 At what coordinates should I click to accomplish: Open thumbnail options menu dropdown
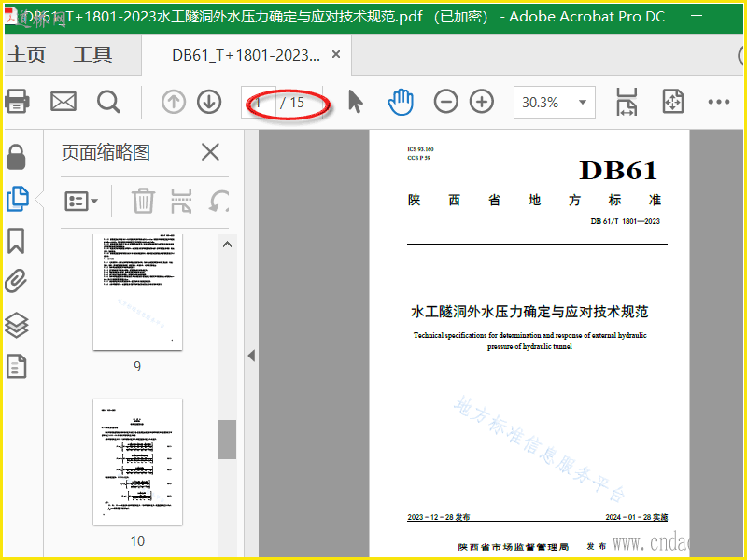click(x=81, y=201)
